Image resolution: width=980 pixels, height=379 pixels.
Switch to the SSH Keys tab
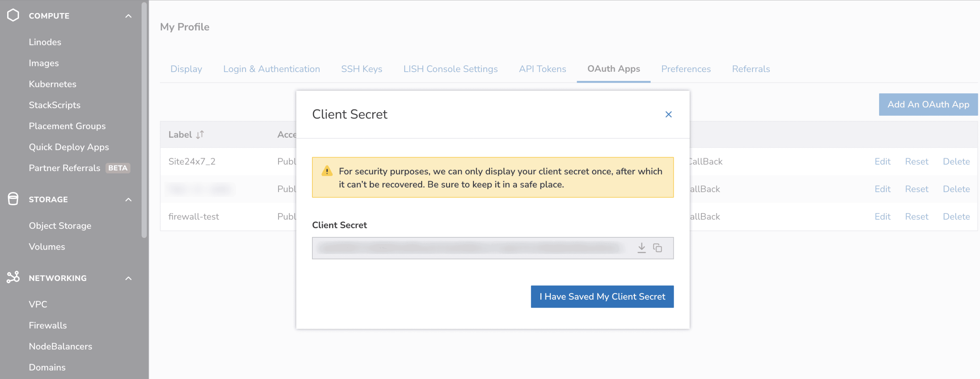pos(361,69)
